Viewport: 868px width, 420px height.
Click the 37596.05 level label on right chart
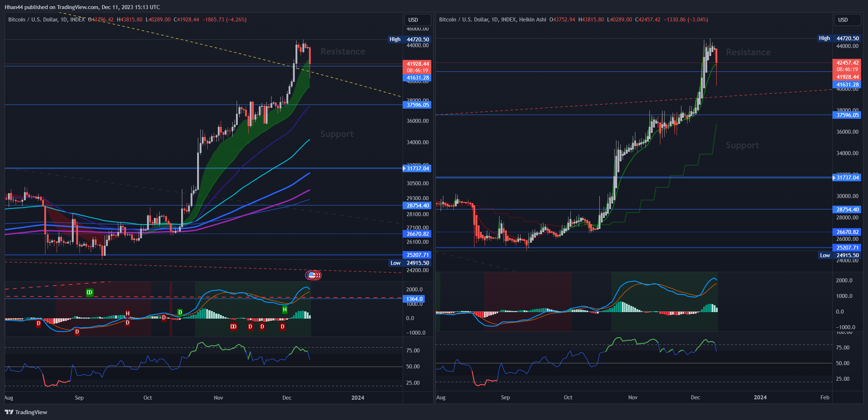[x=847, y=115]
